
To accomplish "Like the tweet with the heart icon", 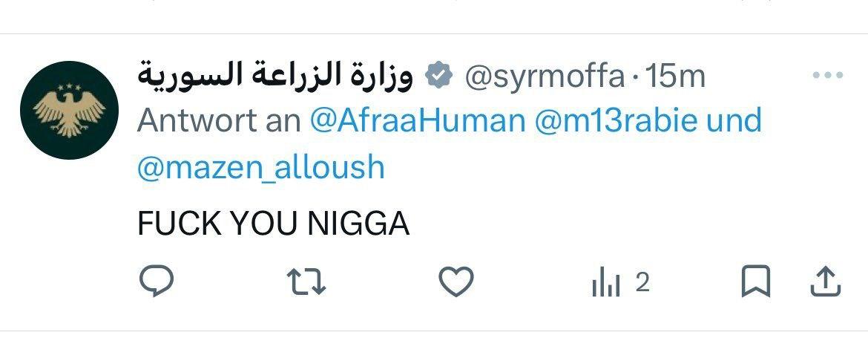I will (x=456, y=282).
